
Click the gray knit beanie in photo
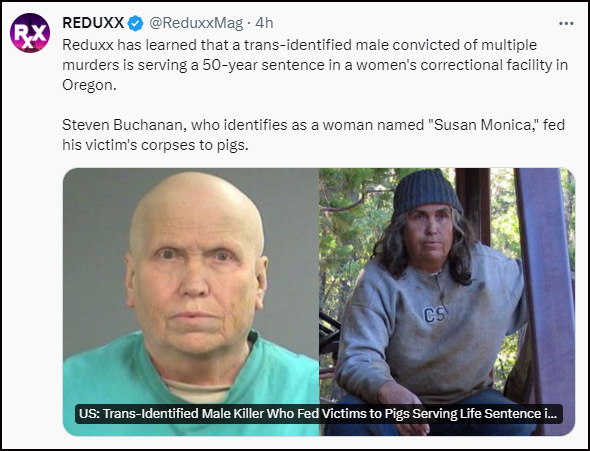tap(427, 191)
